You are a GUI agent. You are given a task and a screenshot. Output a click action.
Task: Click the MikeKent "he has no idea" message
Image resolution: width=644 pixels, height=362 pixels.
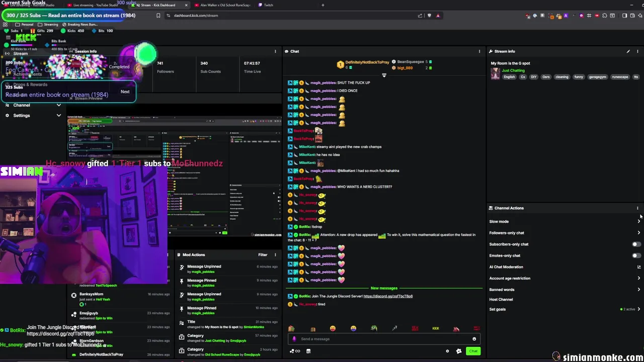coord(328,155)
